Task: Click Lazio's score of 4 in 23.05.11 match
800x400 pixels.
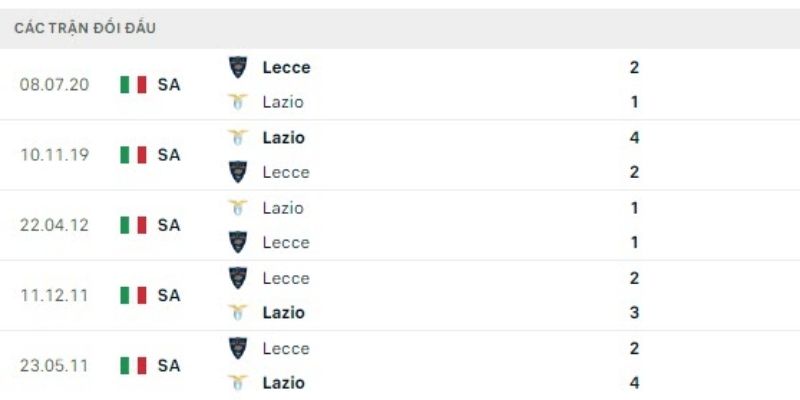Action: pyautogui.click(x=634, y=382)
